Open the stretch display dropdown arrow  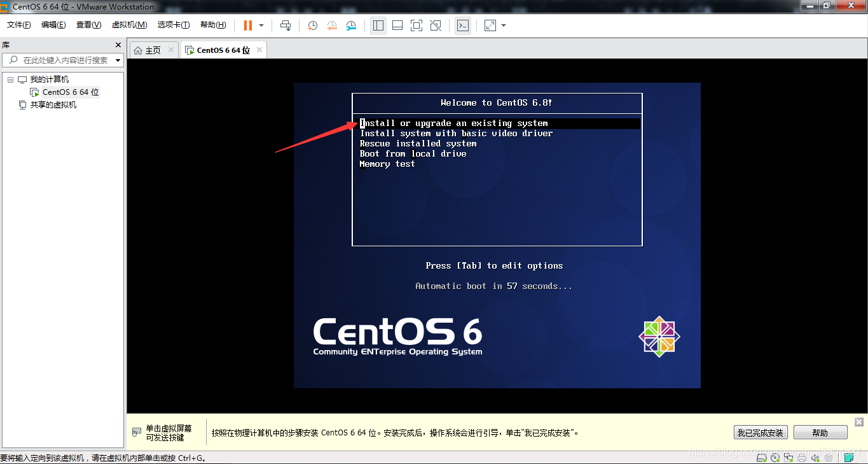[504, 25]
